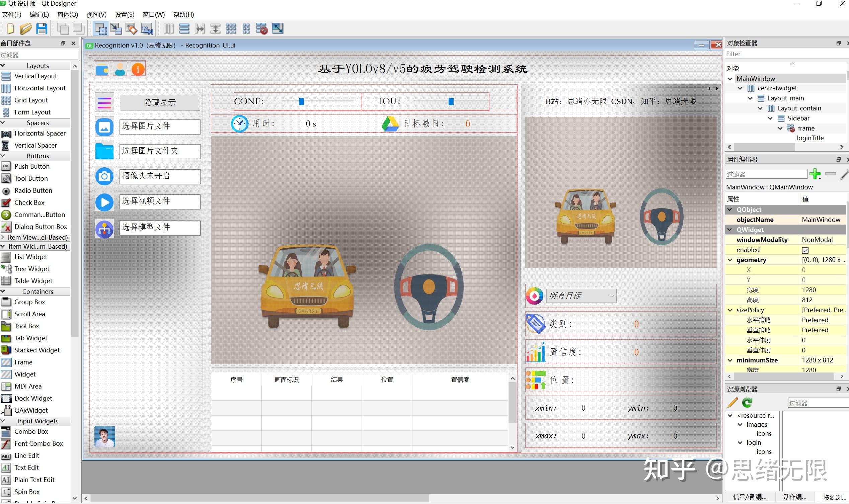Open the 视图(V) menu
The height and width of the screenshot is (504, 849).
[96, 14]
